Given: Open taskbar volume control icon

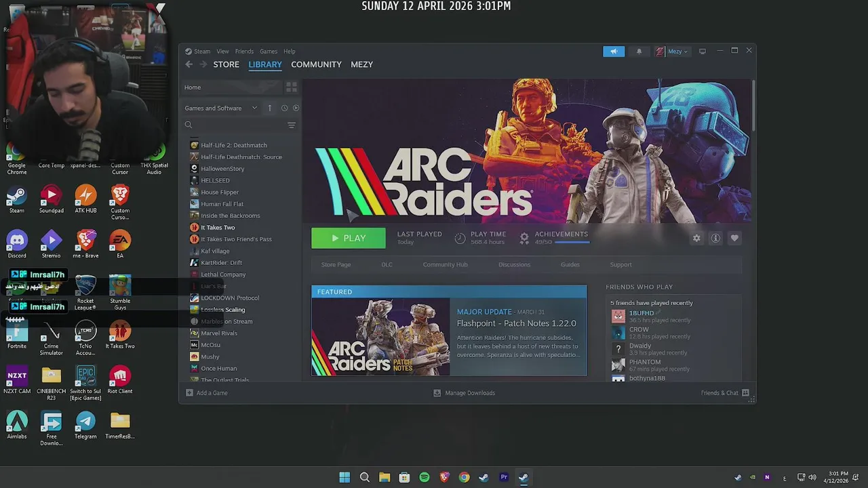Looking at the screenshot, I should tap(812, 477).
